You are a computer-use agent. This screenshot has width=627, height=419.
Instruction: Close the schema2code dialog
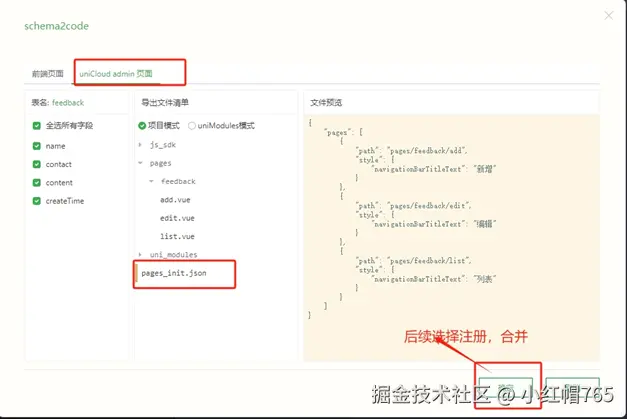point(609,16)
